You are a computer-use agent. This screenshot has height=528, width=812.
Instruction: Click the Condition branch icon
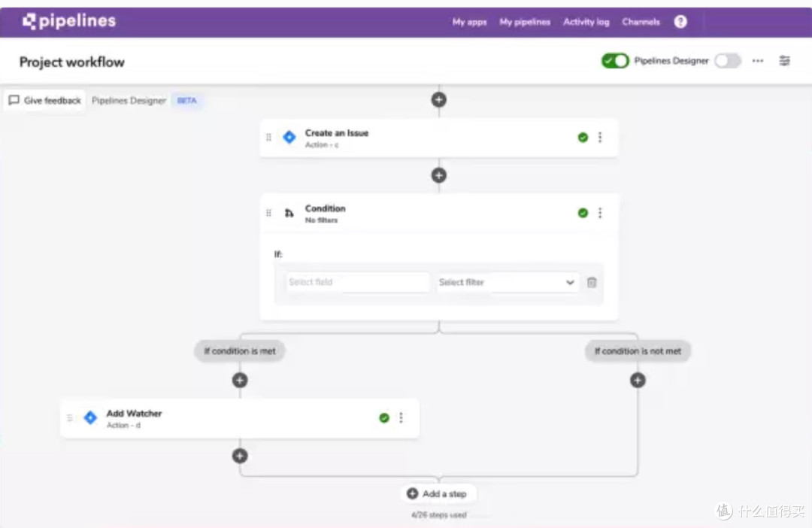click(x=289, y=213)
